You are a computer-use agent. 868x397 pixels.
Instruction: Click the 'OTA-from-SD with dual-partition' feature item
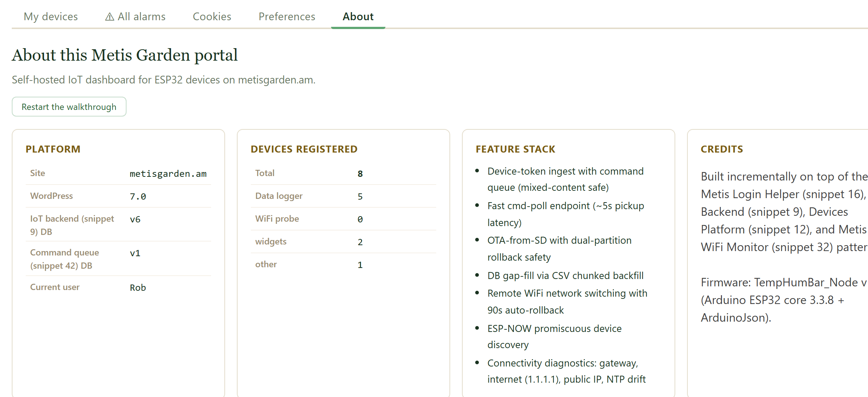coord(559,248)
